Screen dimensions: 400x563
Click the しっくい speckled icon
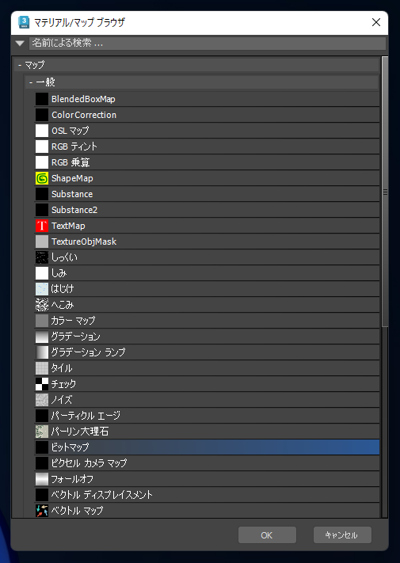42,257
